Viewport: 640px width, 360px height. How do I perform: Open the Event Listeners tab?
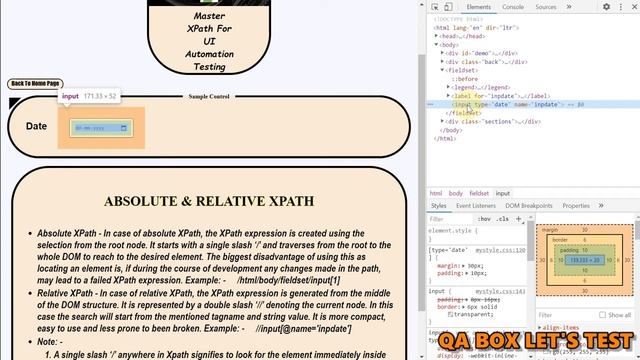pyautogui.click(x=476, y=206)
